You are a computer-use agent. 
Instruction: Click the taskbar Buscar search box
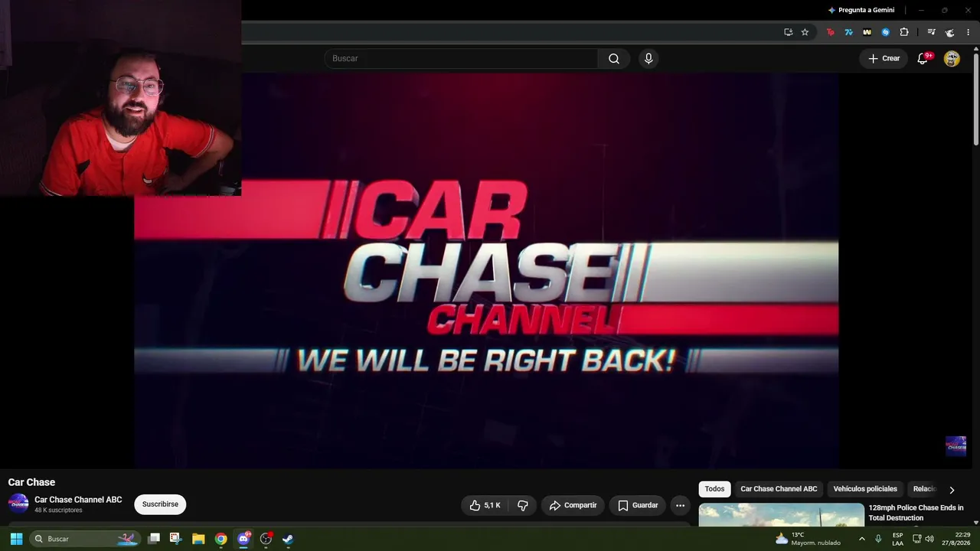point(85,539)
